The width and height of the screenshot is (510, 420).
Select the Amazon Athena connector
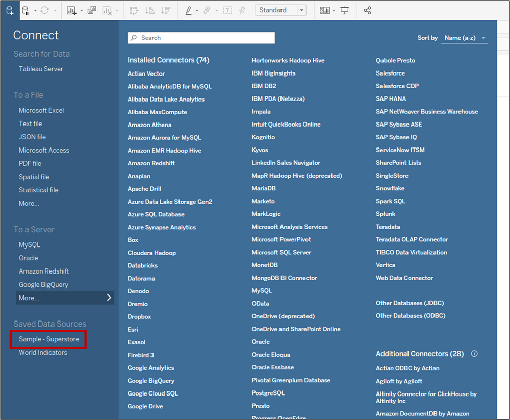149,125
